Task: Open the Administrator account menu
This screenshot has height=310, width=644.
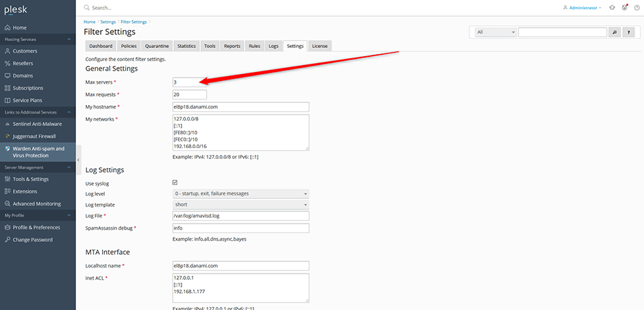Action: 582,8
